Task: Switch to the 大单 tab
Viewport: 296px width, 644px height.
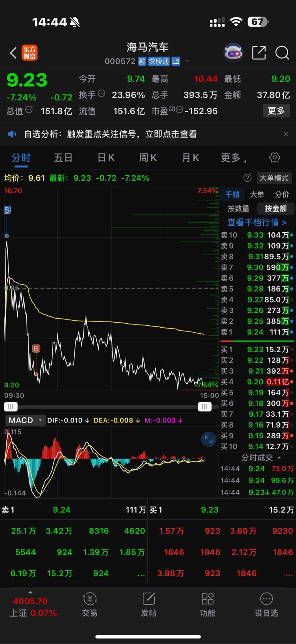Action: point(257,194)
